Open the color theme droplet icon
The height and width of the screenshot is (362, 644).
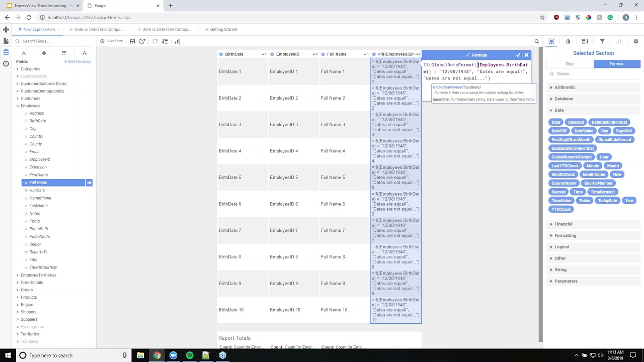(568, 41)
